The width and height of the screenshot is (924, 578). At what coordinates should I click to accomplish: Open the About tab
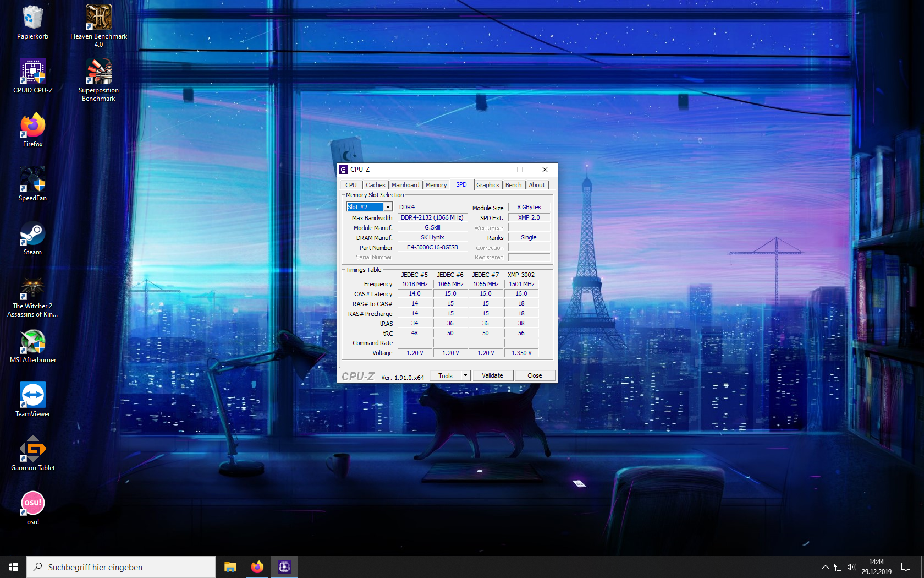click(537, 185)
